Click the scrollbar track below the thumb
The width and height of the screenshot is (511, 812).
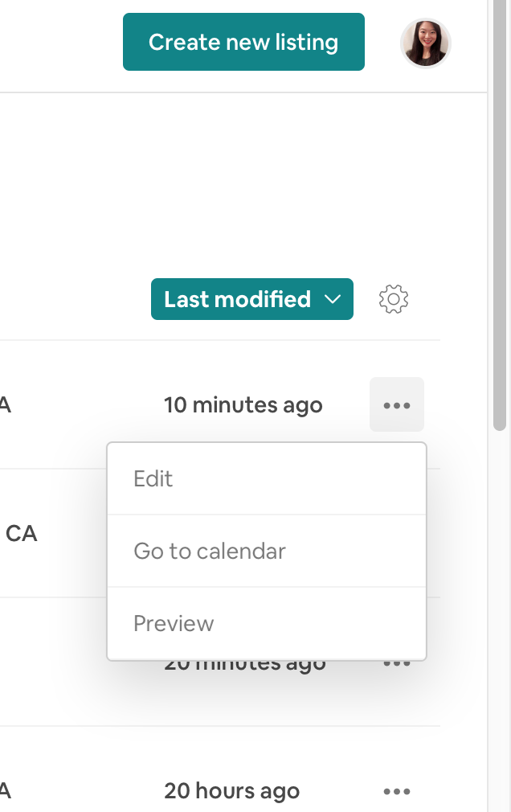click(x=500, y=627)
